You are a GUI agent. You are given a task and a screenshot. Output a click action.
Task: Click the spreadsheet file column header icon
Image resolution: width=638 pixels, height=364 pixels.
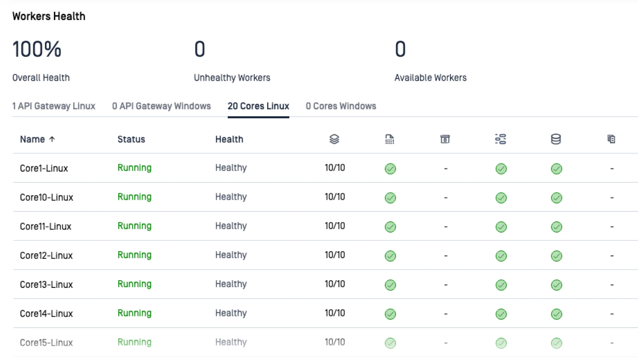[x=390, y=139]
